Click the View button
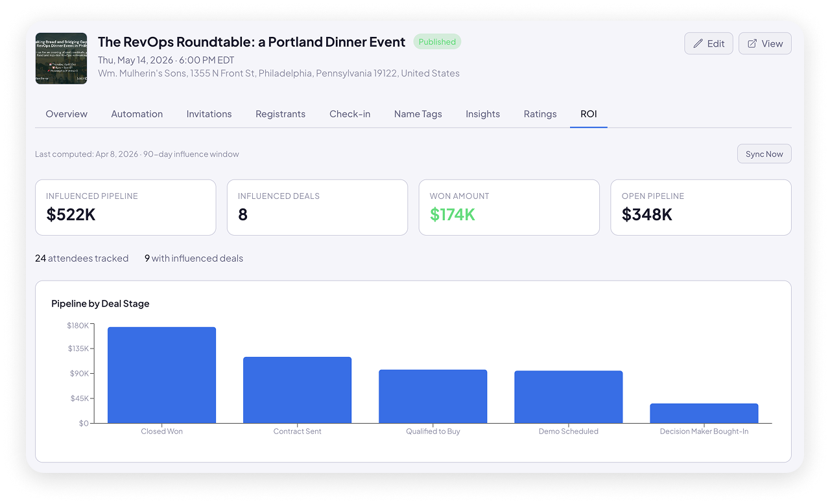The image size is (830, 504). pyautogui.click(x=765, y=43)
